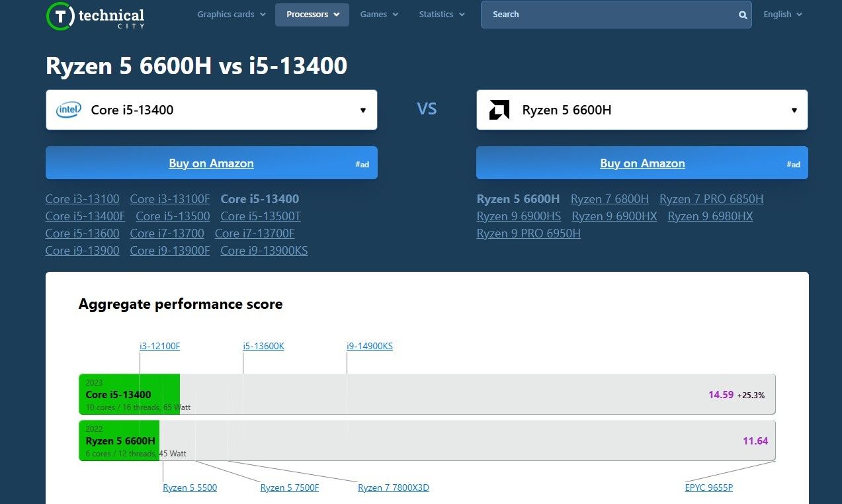Image resolution: width=842 pixels, height=504 pixels.
Task: Click the 6 cores / 12 threads spec text
Action: coord(136,454)
